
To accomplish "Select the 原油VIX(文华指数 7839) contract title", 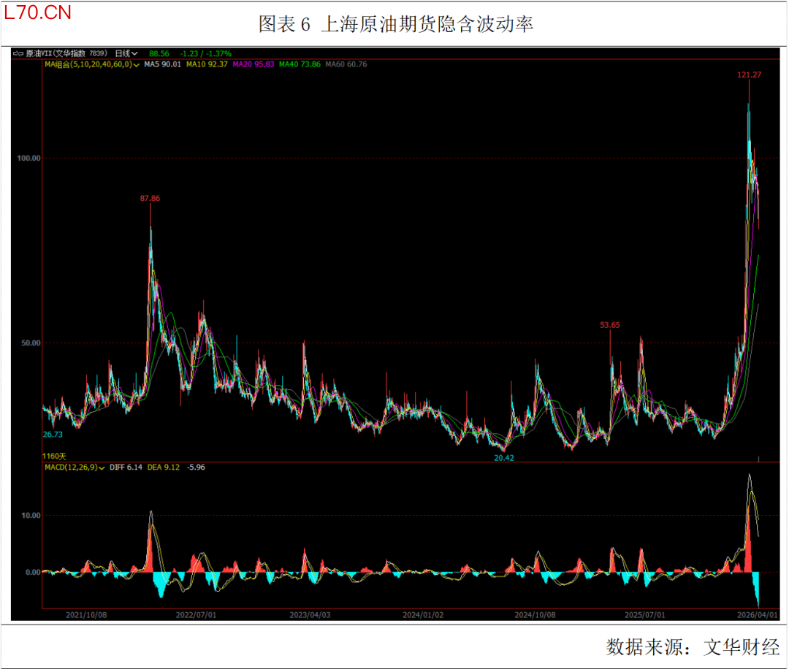I will coord(66,53).
